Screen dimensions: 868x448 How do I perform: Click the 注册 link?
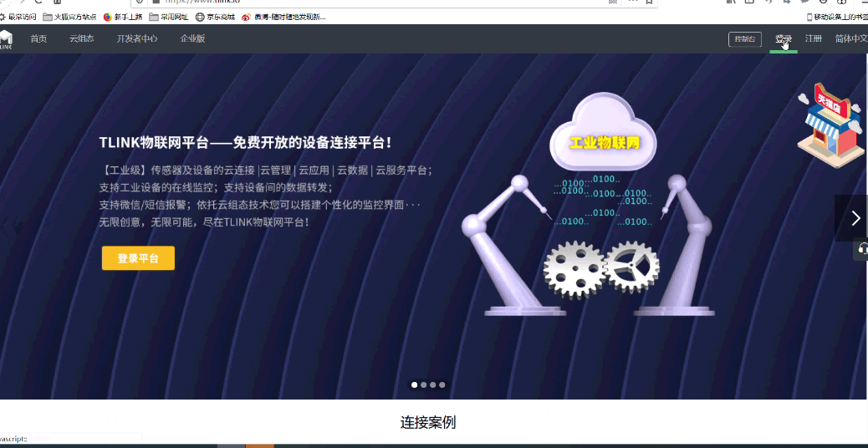(x=813, y=38)
